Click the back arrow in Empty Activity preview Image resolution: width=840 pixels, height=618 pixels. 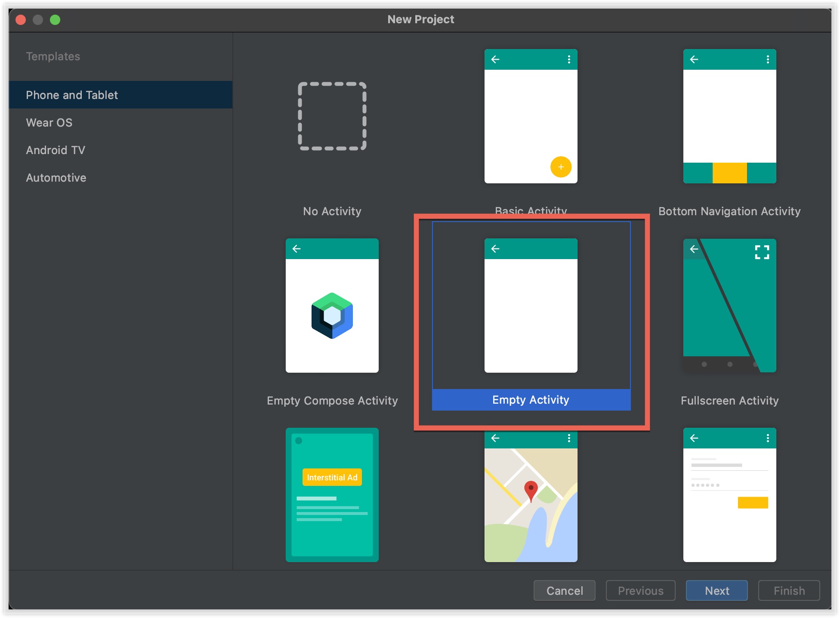click(496, 248)
